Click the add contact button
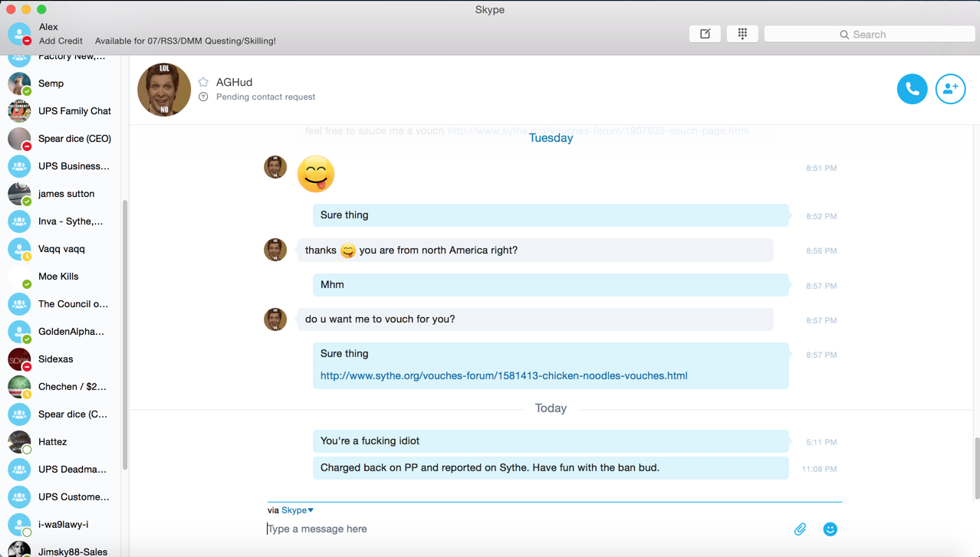This screenshot has height=557, width=980. 950,89
